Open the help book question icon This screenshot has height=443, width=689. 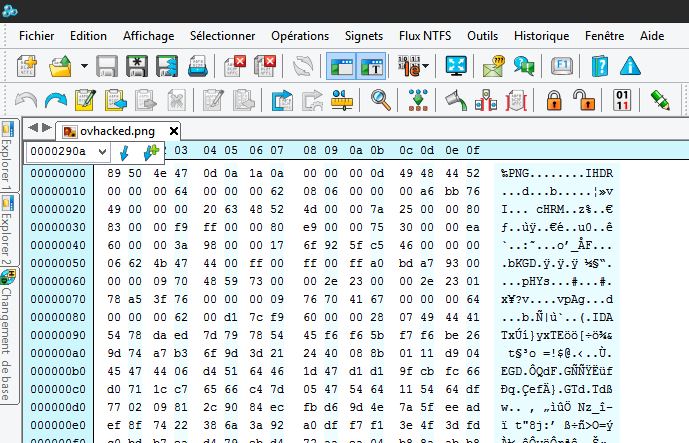pos(600,66)
